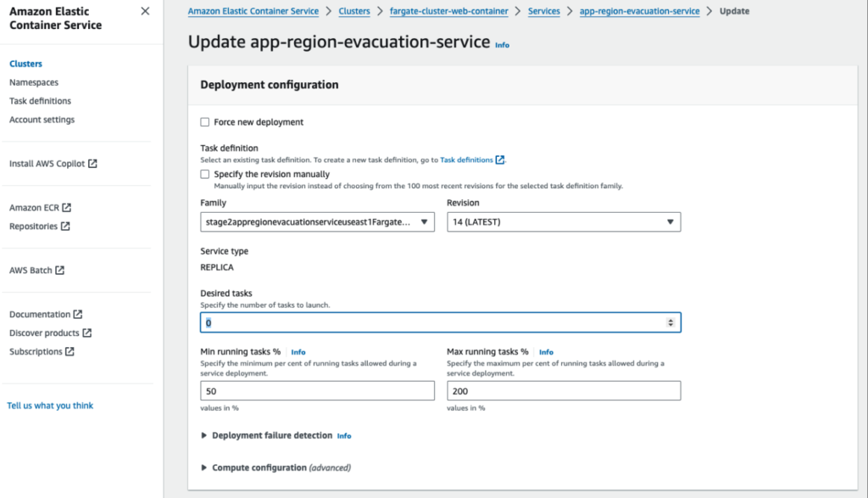The image size is (868, 498).
Task: Go to Task definitions in sidebar
Action: [x=40, y=101]
